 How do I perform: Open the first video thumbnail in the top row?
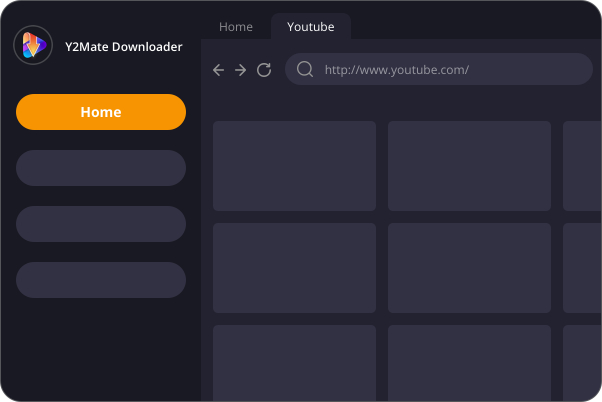click(x=294, y=166)
